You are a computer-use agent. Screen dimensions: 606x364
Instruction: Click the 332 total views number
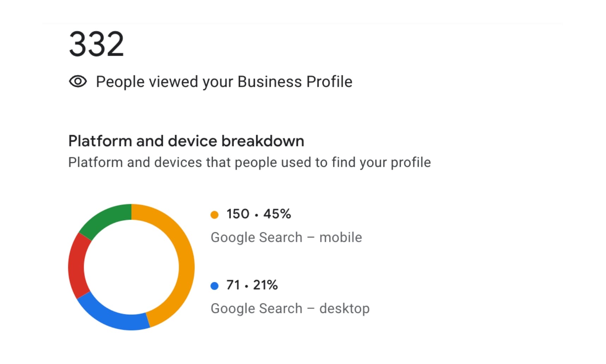96,44
